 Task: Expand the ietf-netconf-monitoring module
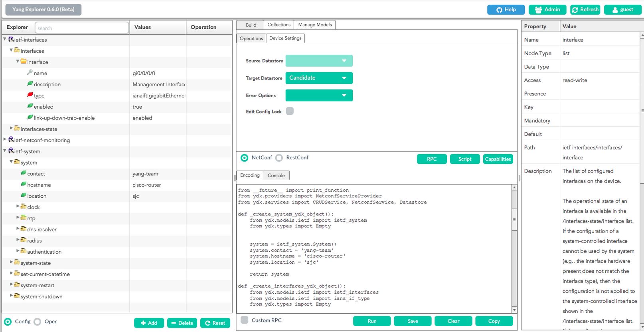pyautogui.click(x=5, y=139)
